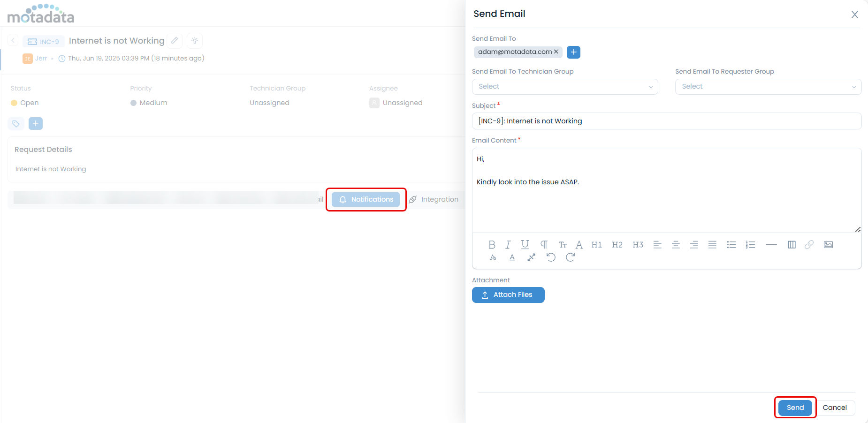Redo the last change in email editor
This screenshot has height=423, width=868.
point(571,257)
